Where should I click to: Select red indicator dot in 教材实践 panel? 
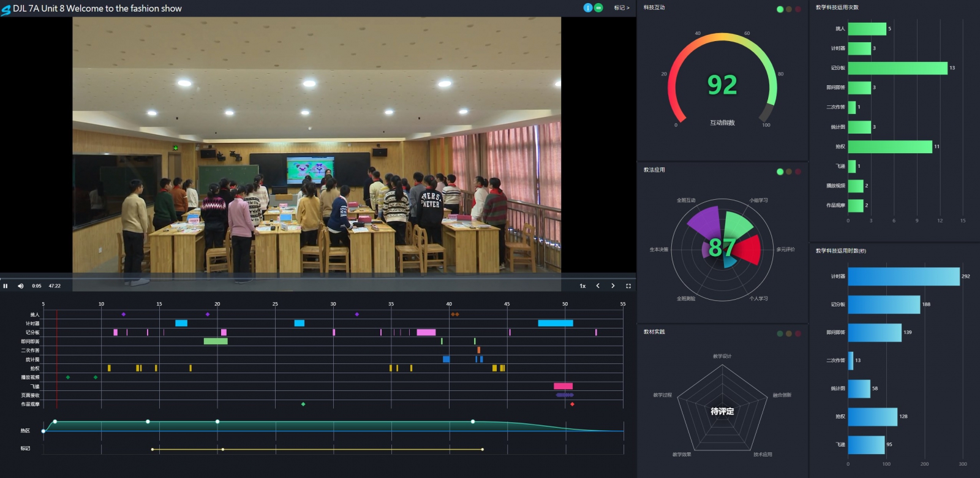pos(798,334)
